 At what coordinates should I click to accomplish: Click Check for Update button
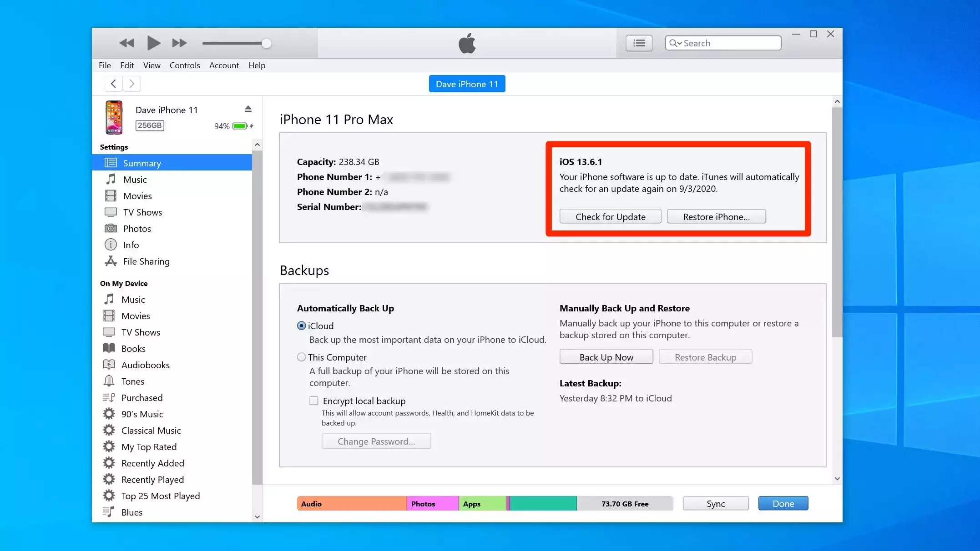(x=610, y=216)
